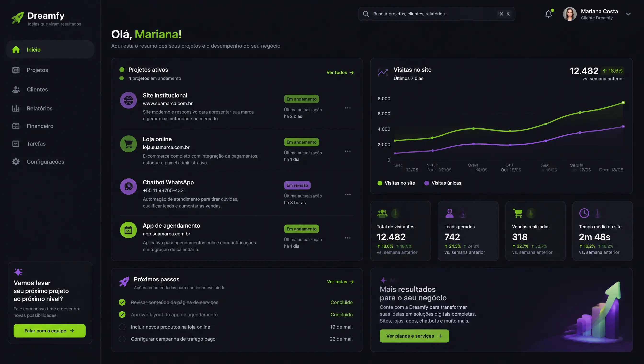The image size is (644, 364).
Task: Uncheck Aprovar layout do app de agendamento
Action: coord(122,314)
